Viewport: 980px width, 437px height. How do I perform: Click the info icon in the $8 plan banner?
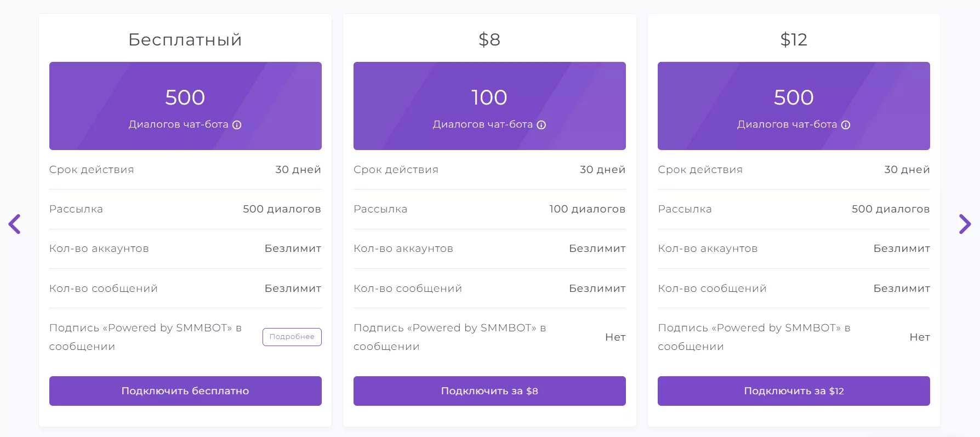coord(541,125)
